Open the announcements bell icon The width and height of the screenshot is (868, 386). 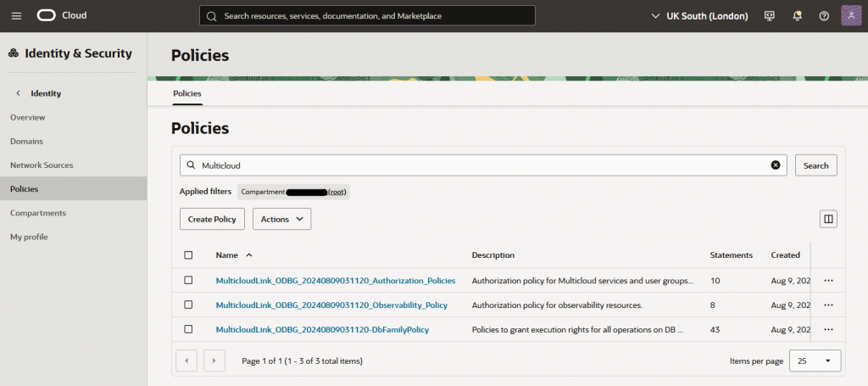797,15
